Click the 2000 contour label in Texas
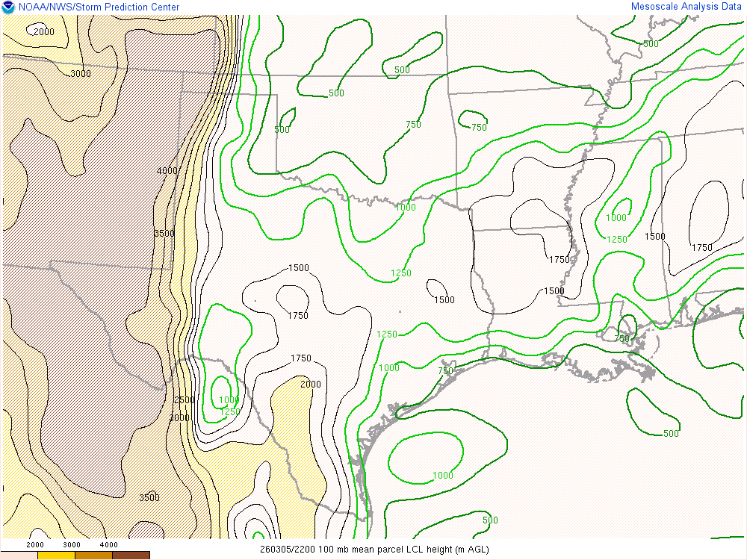 [x=311, y=385]
